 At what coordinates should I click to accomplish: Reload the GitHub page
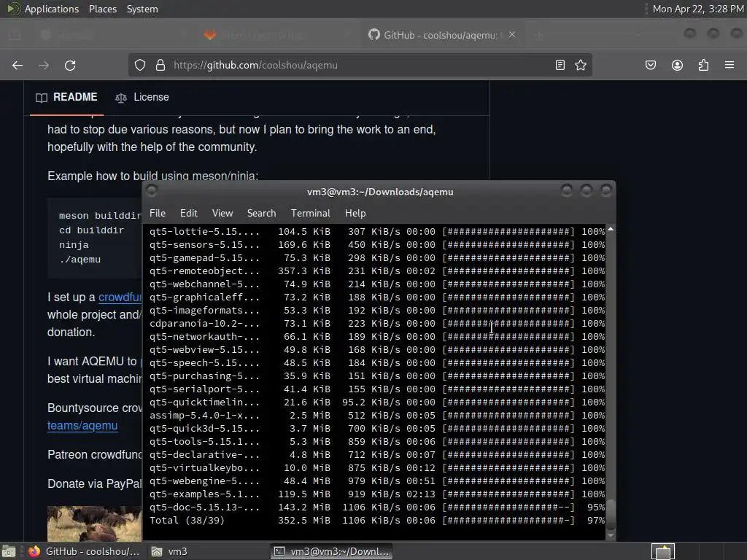[x=70, y=65]
